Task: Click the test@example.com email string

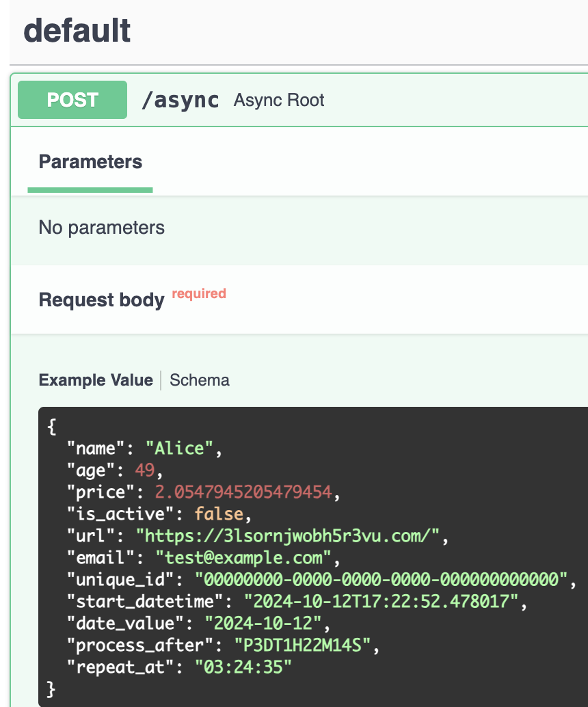Action: point(243,558)
